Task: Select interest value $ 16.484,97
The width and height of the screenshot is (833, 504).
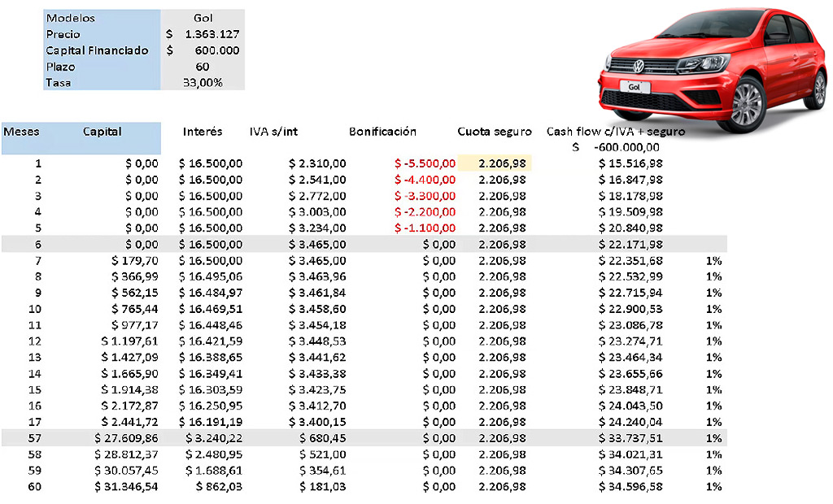Action: [211, 293]
